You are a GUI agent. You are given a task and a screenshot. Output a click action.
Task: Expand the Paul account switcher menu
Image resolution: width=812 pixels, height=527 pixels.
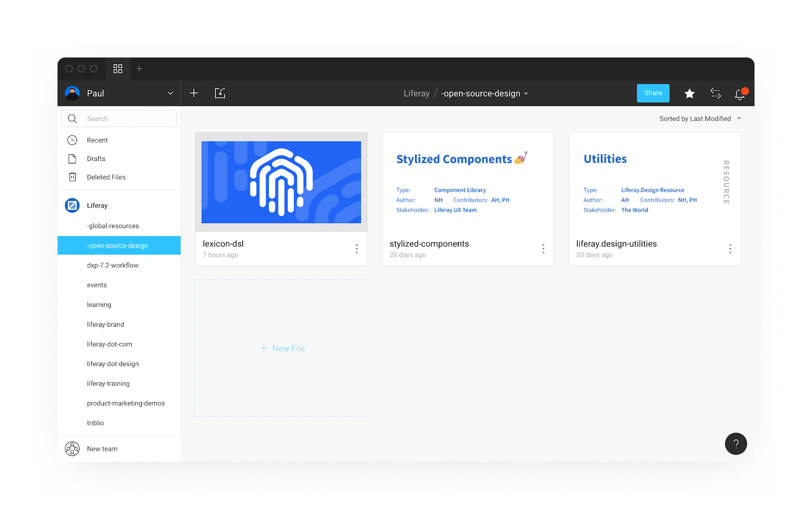[120, 93]
